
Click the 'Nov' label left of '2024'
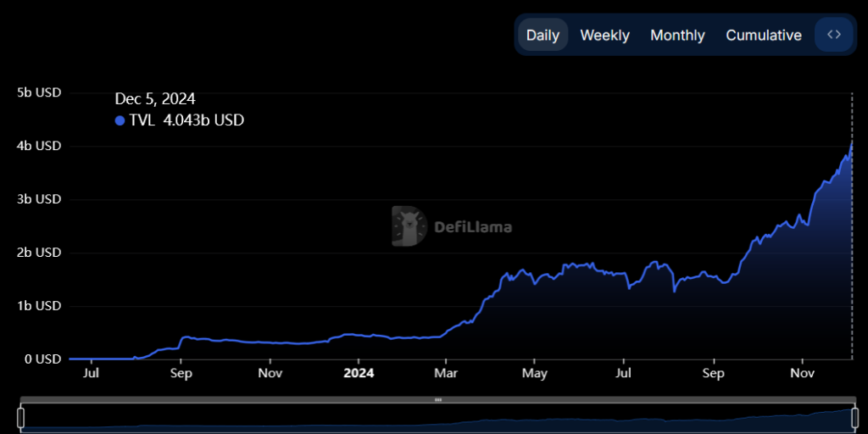(x=270, y=373)
